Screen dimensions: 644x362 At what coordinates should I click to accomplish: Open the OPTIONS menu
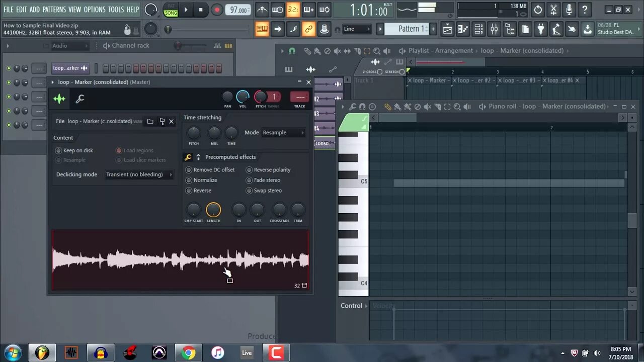[95, 10]
